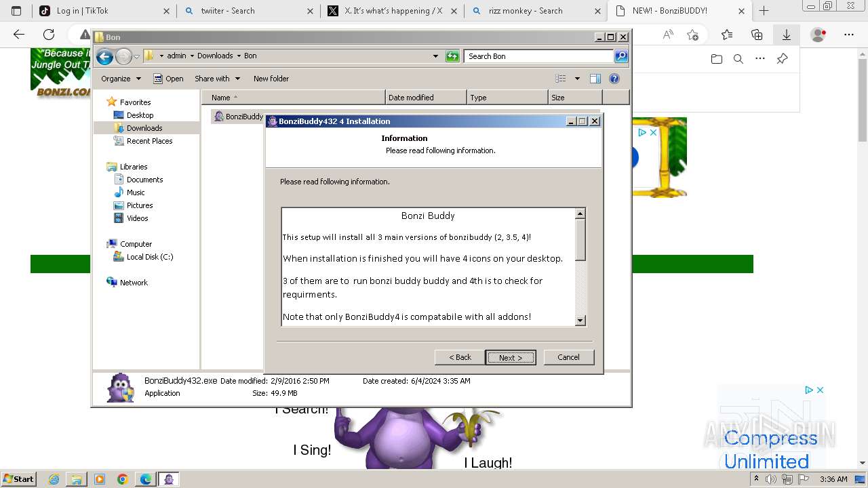The height and width of the screenshot is (488, 868).
Task: Expand the address bar history dropdown
Action: tap(435, 56)
